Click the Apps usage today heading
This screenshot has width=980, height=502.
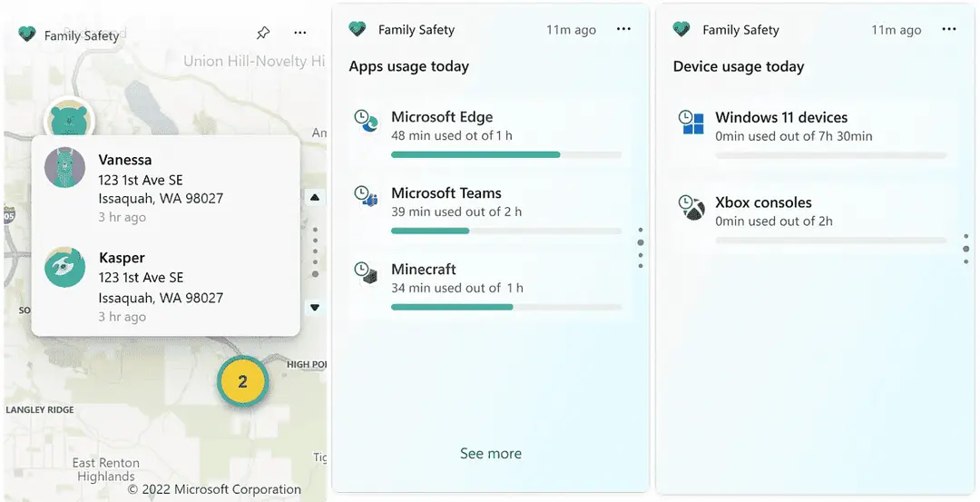click(408, 66)
